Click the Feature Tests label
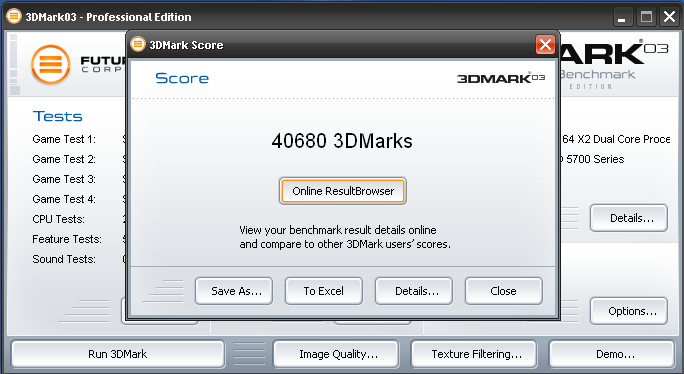Viewport: 684px width, 374px height. tap(67, 239)
